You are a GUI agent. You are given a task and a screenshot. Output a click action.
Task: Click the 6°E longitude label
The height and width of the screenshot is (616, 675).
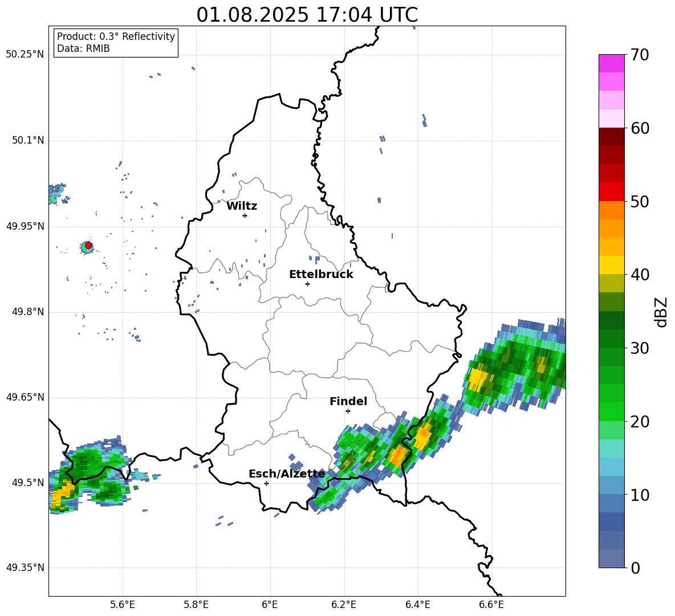click(270, 605)
